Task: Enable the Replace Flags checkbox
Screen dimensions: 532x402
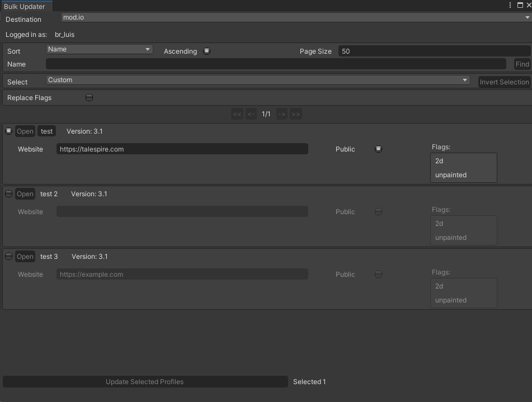Action: 89,97
